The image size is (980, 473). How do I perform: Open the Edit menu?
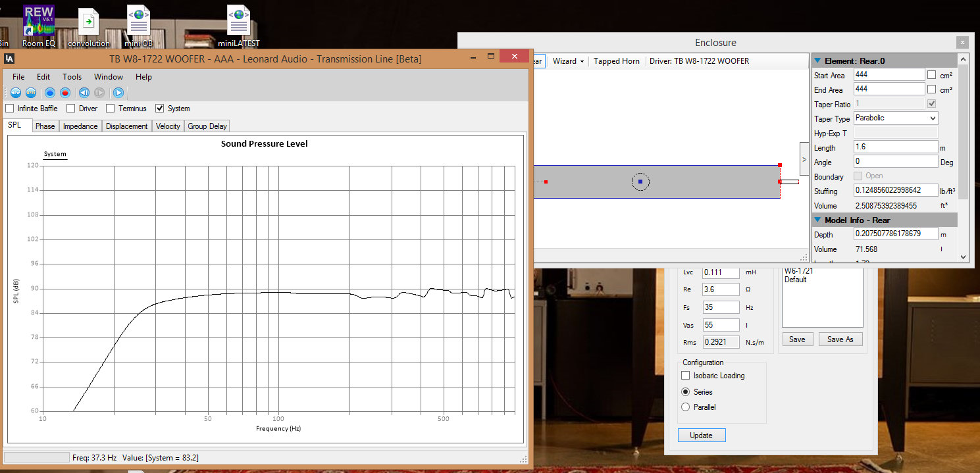pos(43,77)
